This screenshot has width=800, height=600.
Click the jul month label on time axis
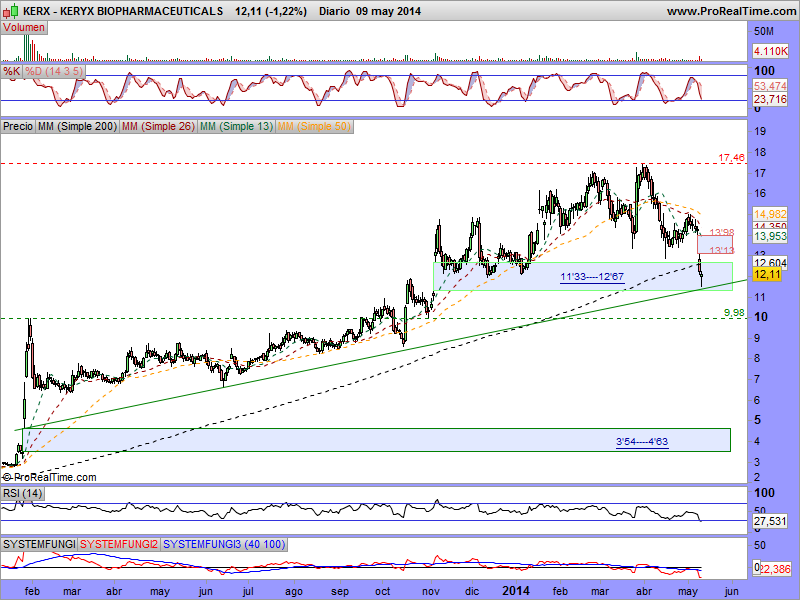[248, 591]
